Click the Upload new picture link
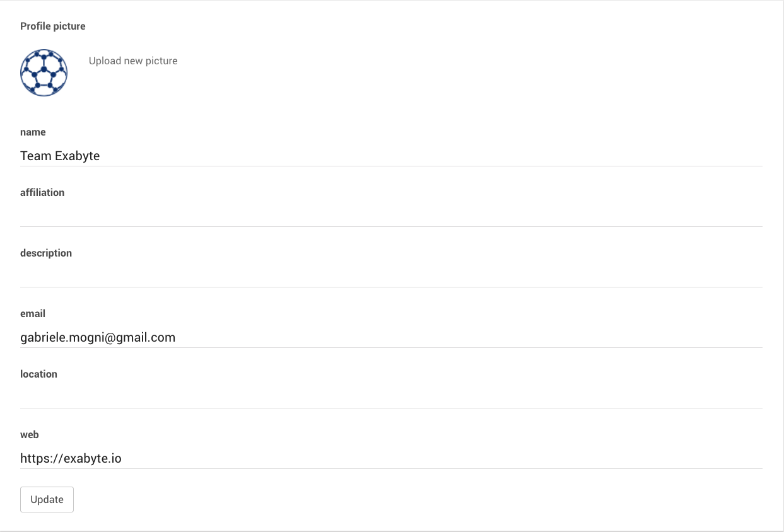Image resolution: width=784 pixels, height=532 pixels. click(x=133, y=61)
